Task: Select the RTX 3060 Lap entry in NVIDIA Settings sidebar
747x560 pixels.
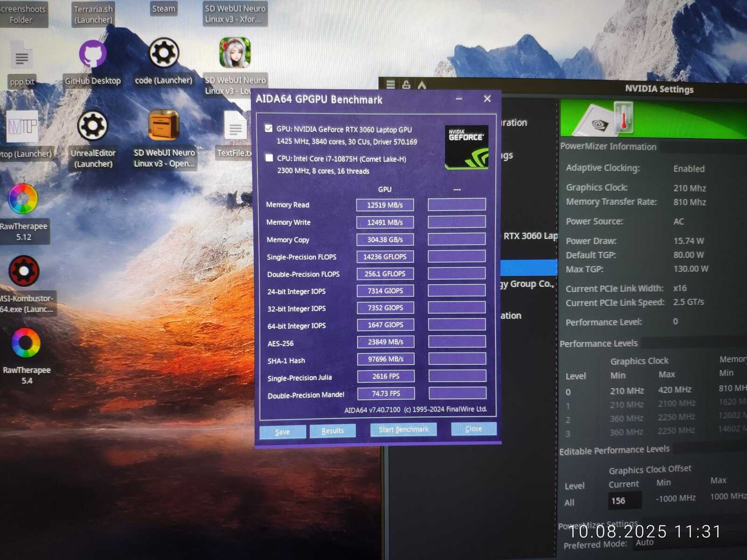Action: point(530,236)
